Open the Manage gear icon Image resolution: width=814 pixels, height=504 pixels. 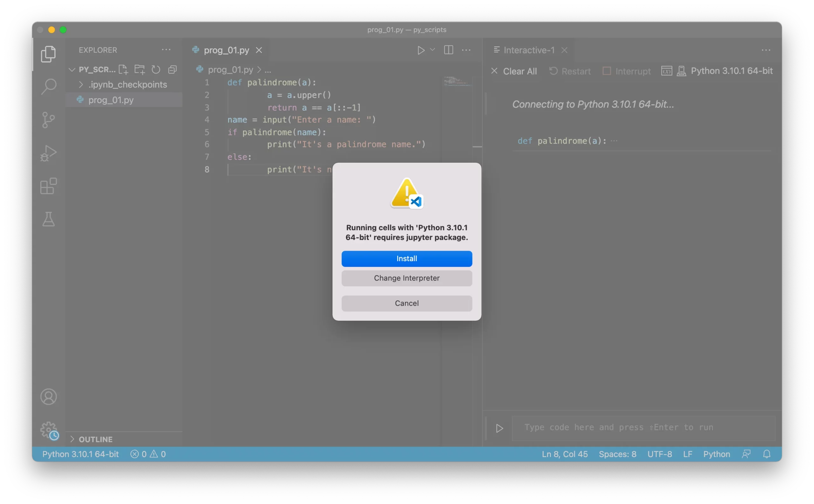[x=49, y=430]
